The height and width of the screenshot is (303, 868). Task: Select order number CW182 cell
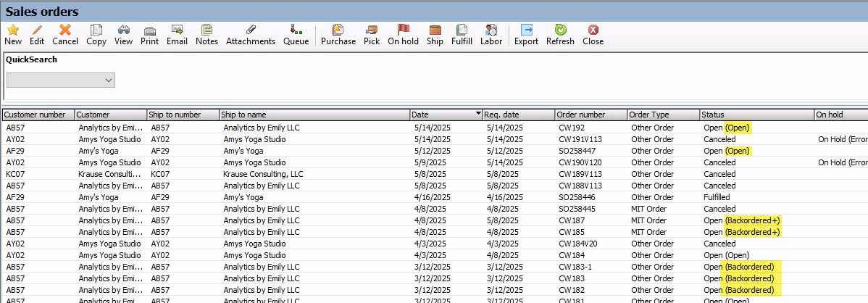(591, 290)
